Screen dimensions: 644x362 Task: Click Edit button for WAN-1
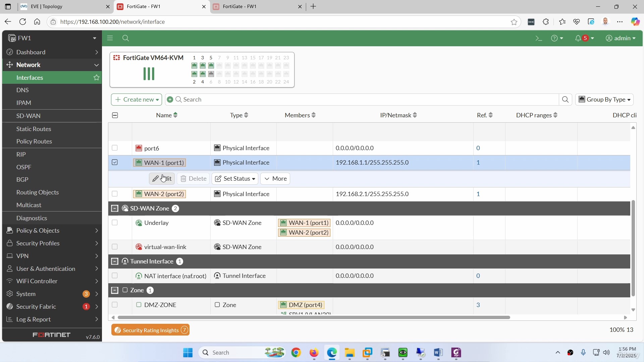click(x=162, y=179)
